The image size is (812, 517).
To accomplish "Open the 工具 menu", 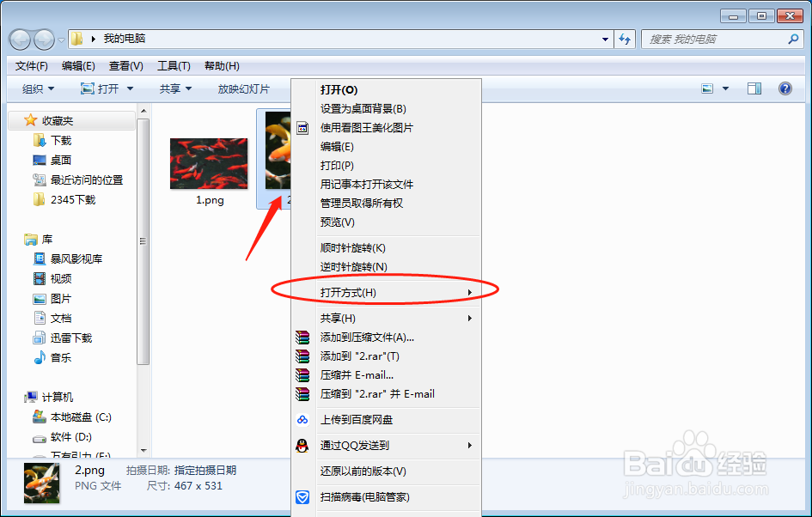I will click(173, 65).
